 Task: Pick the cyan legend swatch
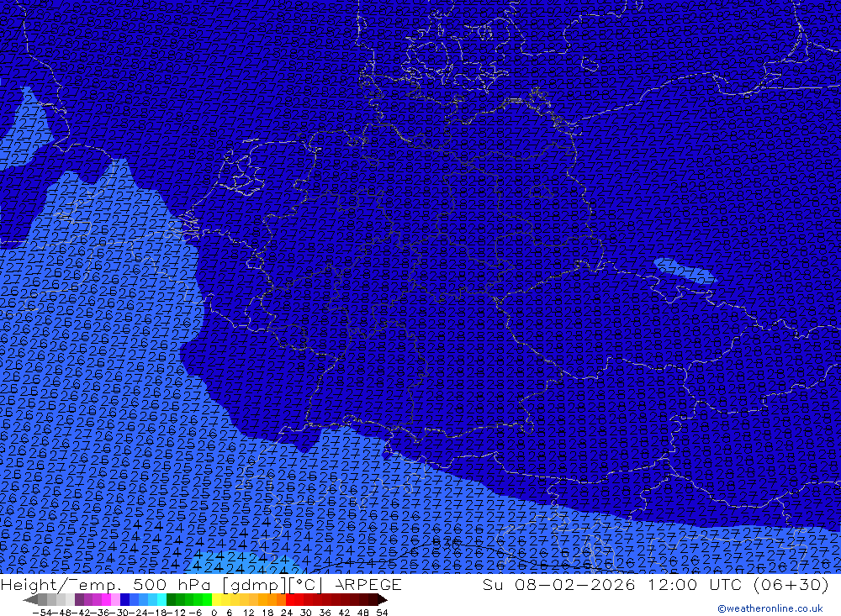click(x=161, y=600)
